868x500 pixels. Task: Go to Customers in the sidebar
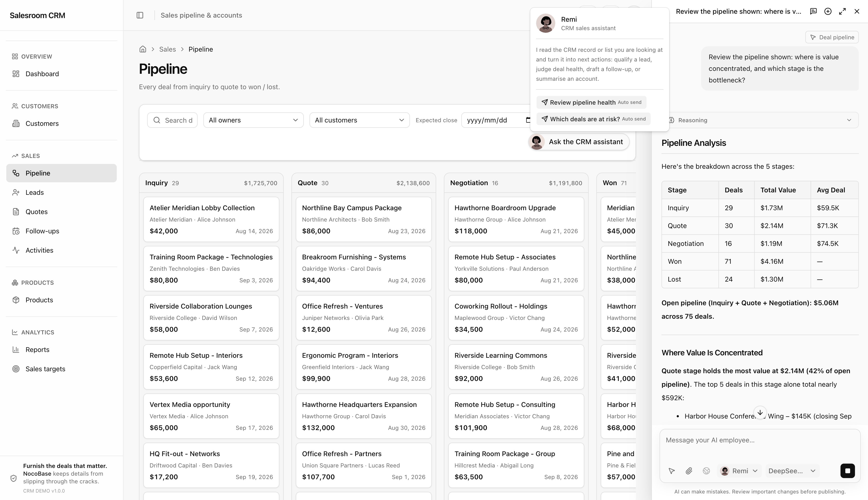click(62, 124)
